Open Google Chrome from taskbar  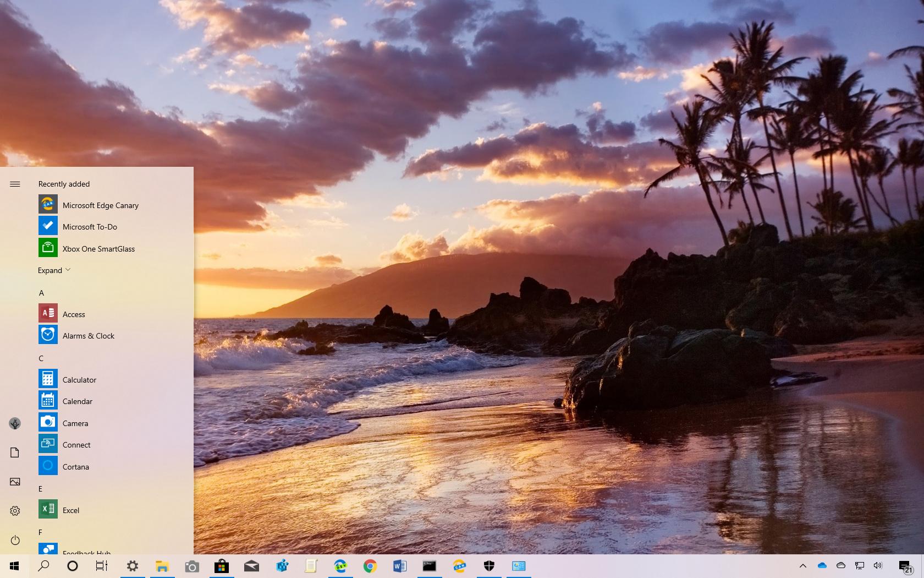370,566
